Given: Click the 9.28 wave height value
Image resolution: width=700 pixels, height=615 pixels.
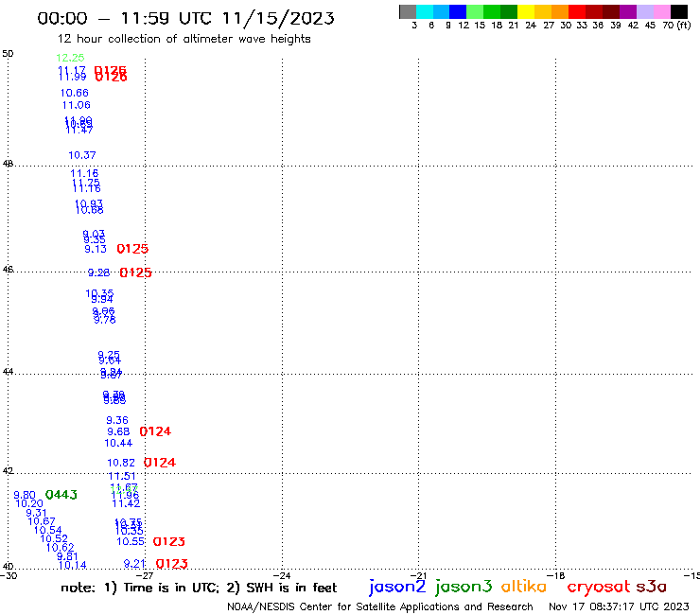Looking at the screenshot, I should tap(98, 272).
